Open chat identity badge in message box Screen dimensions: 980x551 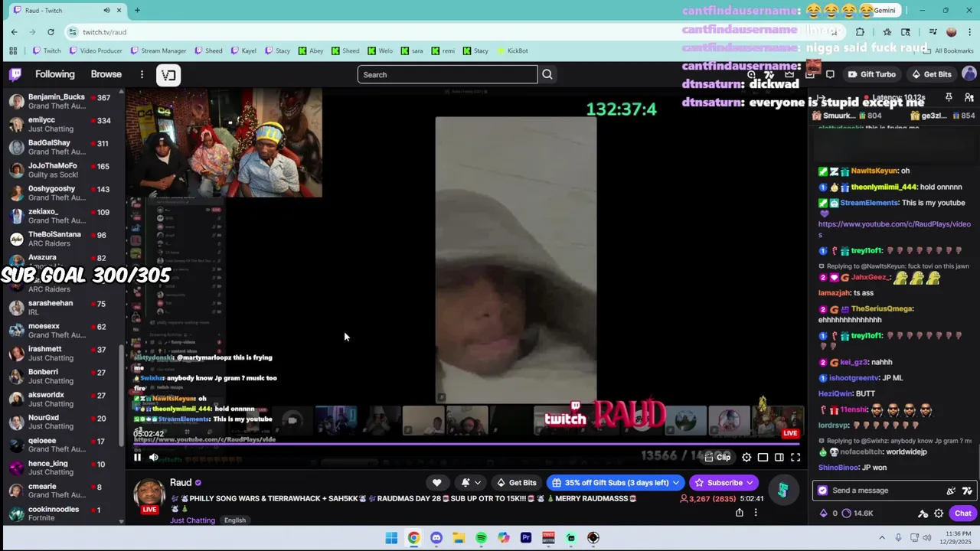click(822, 491)
